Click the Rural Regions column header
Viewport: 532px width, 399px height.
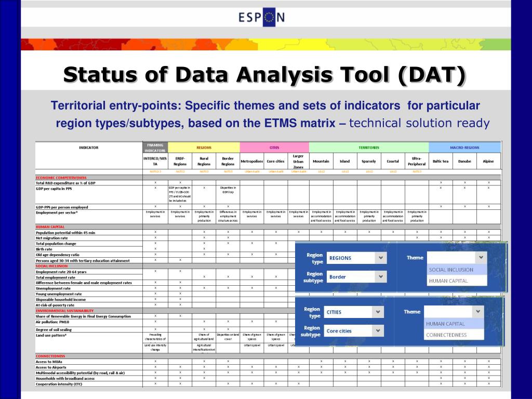point(204,161)
